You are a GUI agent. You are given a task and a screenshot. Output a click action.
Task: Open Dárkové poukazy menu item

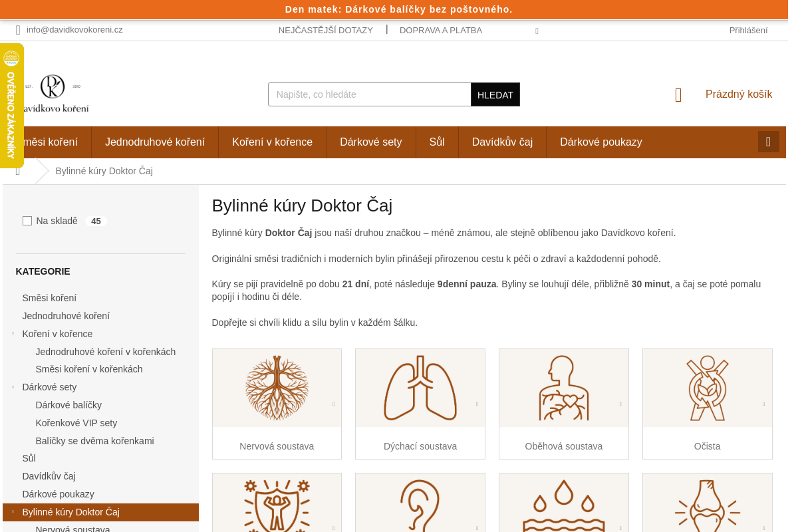601,142
